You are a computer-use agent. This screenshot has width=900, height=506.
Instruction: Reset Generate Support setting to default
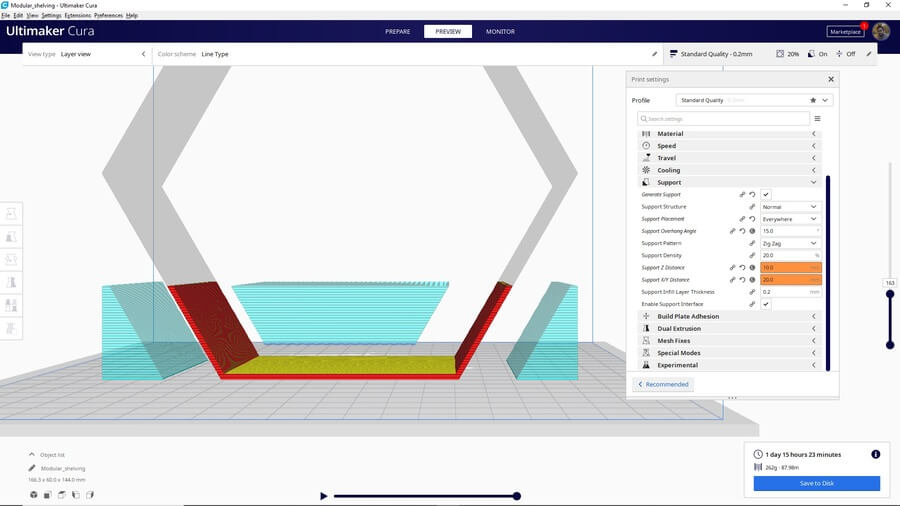tap(752, 194)
